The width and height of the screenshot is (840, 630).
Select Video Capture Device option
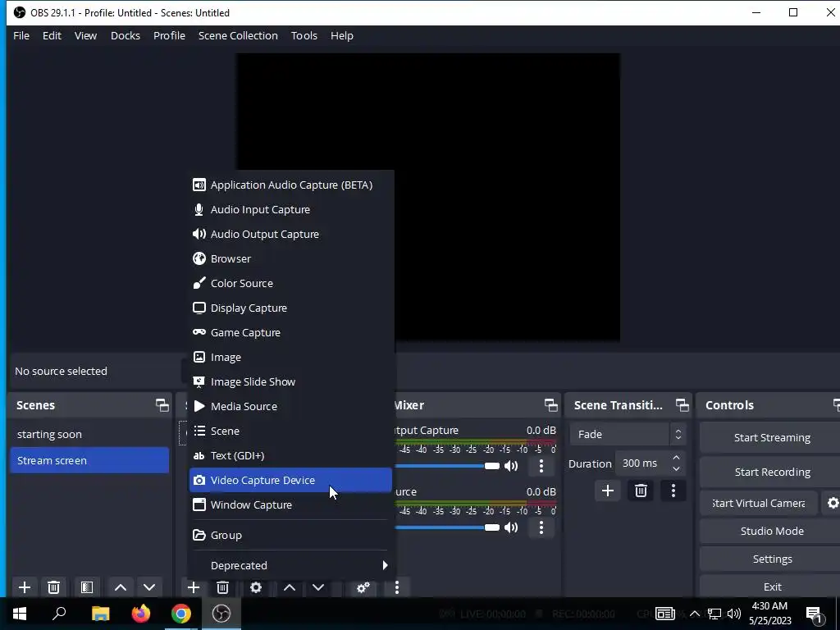pyautogui.click(x=290, y=481)
